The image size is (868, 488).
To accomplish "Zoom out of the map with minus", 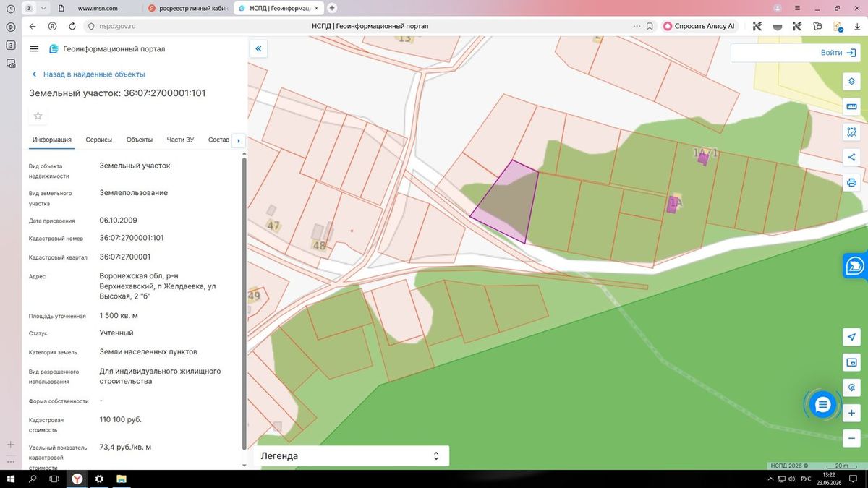I will coord(851,438).
